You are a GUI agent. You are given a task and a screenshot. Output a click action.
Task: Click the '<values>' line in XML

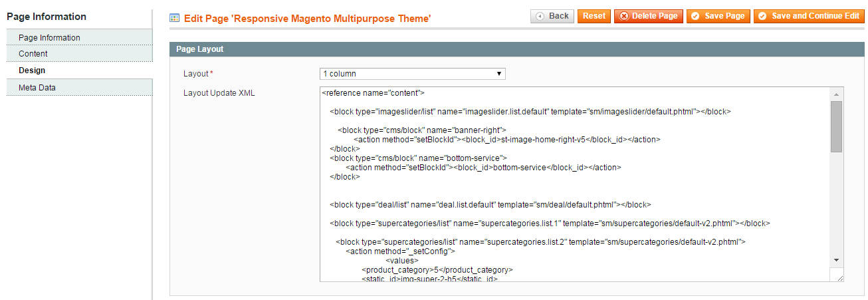point(402,261)
